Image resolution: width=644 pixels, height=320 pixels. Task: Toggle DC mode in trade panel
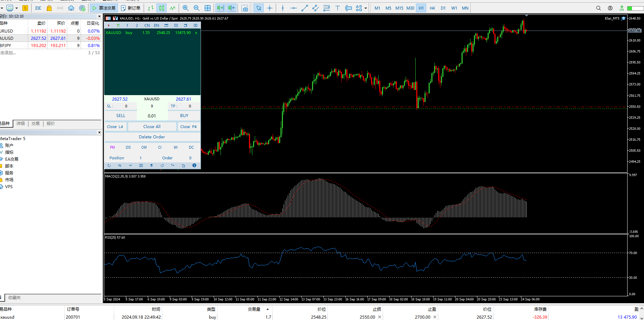(191, 147)
